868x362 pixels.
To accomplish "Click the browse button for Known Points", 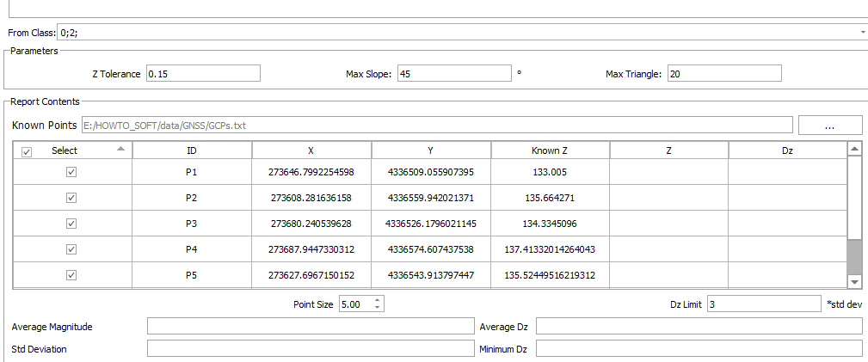I will 829,126.
